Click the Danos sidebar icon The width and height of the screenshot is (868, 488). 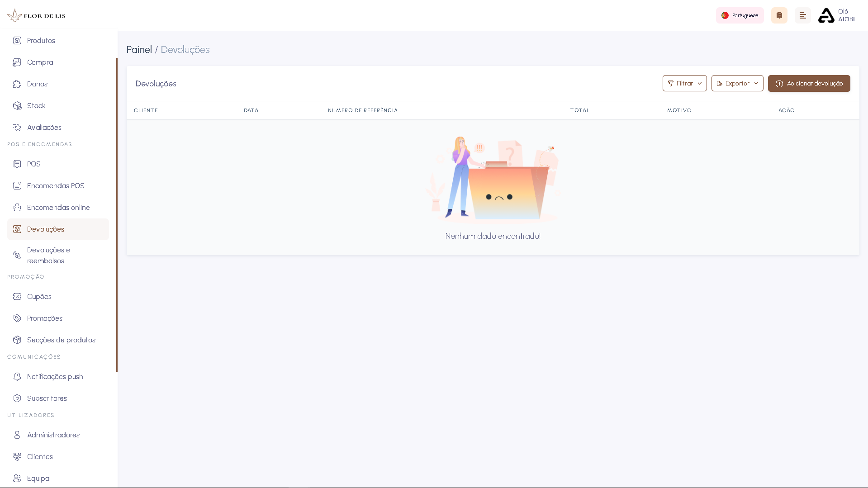coord(17,84)
